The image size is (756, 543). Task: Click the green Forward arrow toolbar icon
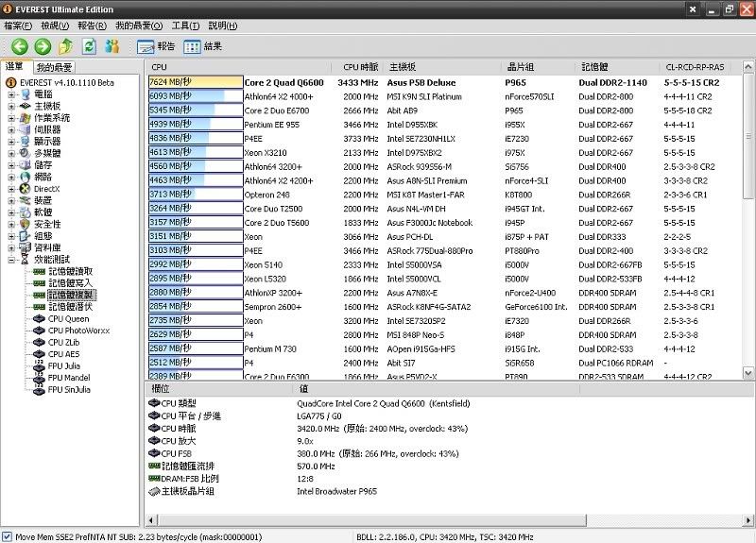[x=43, y=46]
